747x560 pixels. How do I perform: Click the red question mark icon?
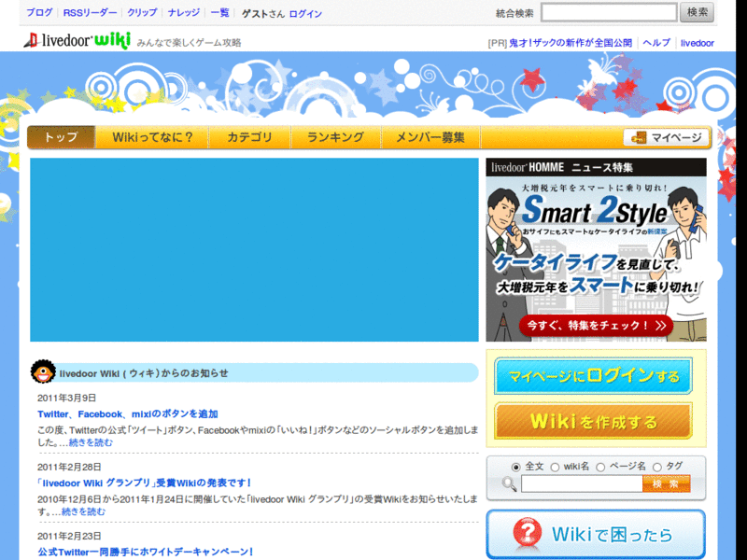(527, 533)
